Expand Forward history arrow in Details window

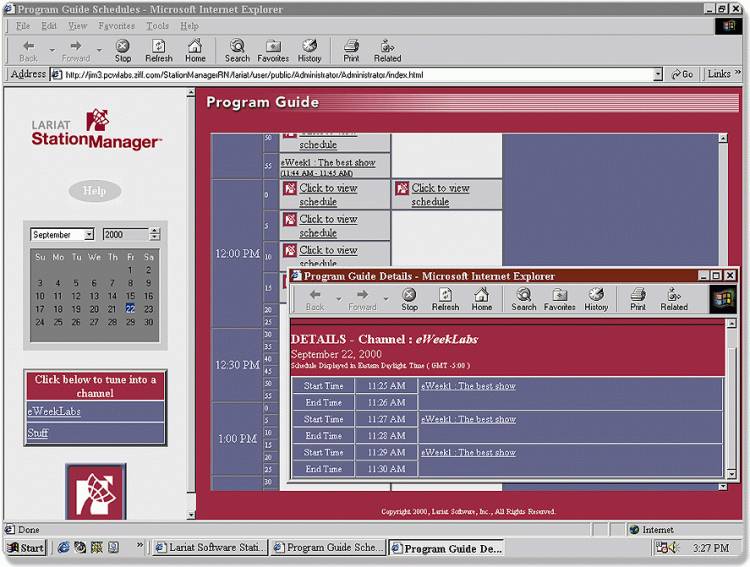(x=386, y=299)
